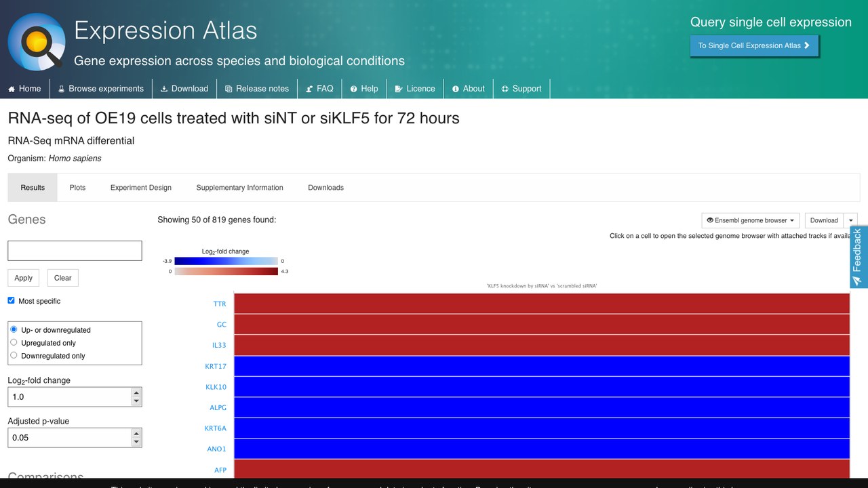The height and width of the screenshot is (488, 868).
Task: Select Upregulated only radio option
Action: pos(14,342)
